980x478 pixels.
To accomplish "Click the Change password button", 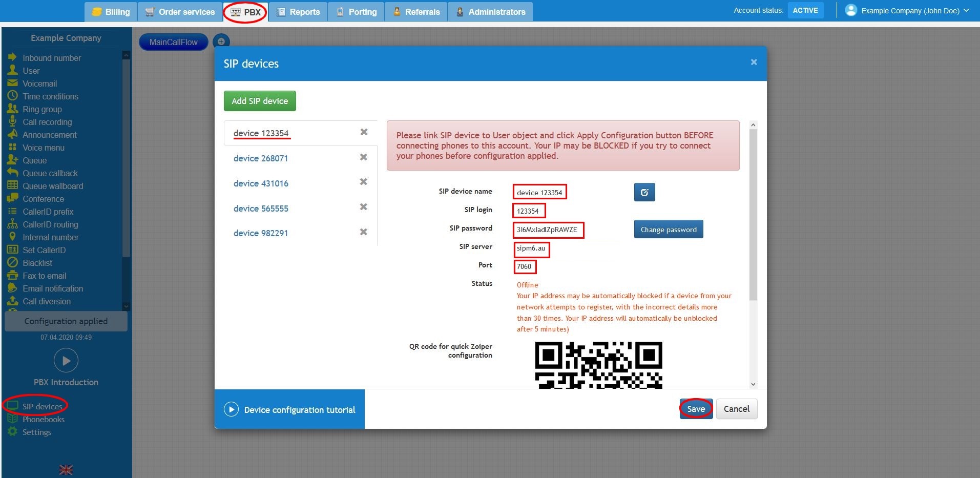I will 668,230.
